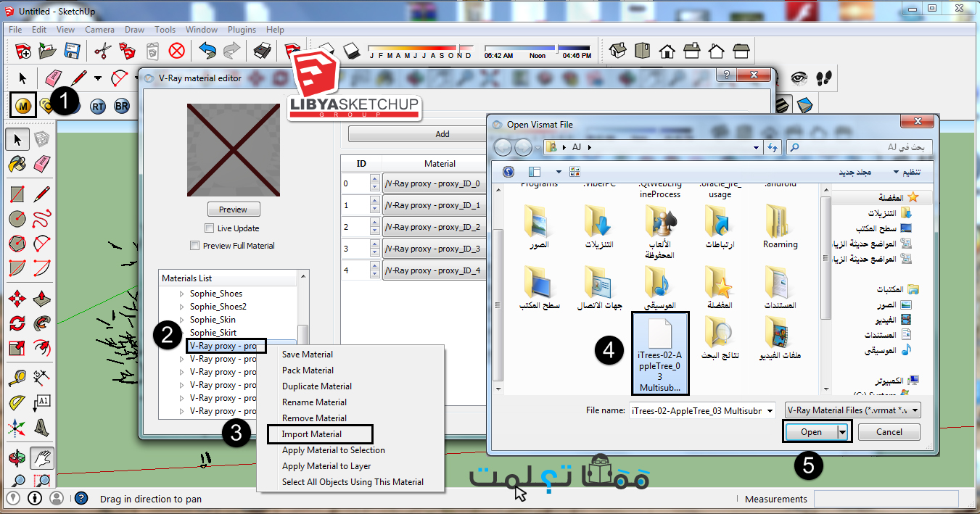This screenshot has width=980, height=514.
Task: Open the view options dropdown arrow in dialog
Action: point(558,172)
